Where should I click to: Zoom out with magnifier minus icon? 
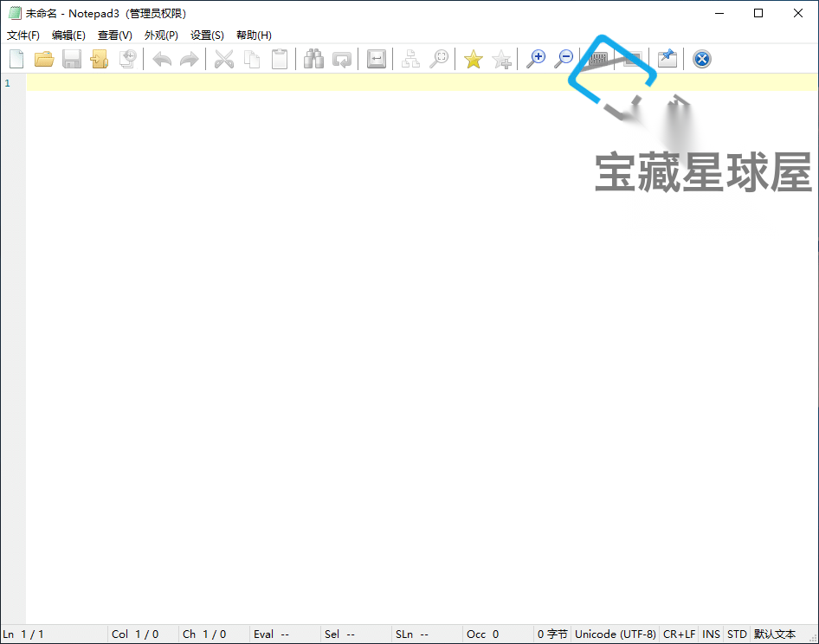(x=564, y=59)
